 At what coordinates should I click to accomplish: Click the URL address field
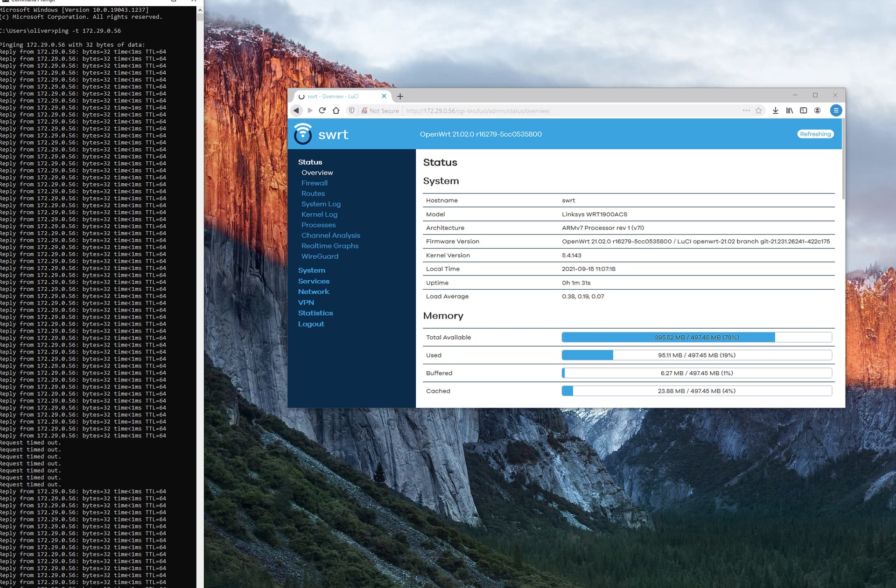click(572, 111)
